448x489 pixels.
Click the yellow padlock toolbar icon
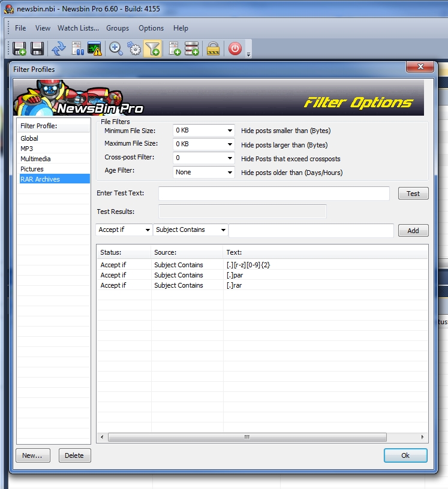[214, 49]
